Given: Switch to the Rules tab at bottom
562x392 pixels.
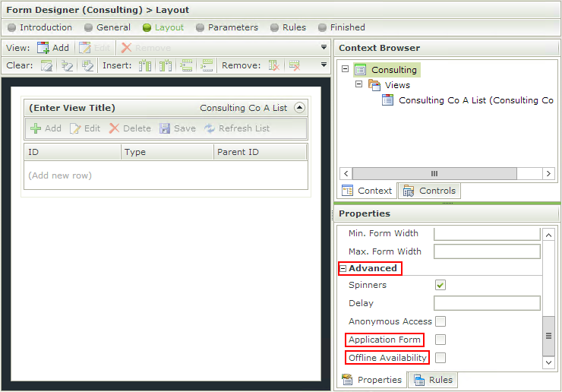Looking at the screenshot, I should pyautogui.click(x=434, y=380).
